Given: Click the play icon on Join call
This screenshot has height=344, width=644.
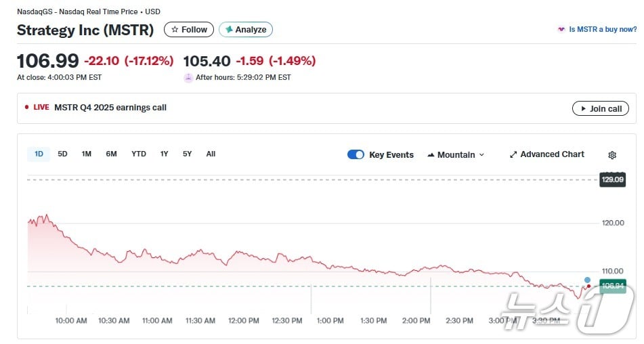Looking at the screenshot, I should 582,108.
